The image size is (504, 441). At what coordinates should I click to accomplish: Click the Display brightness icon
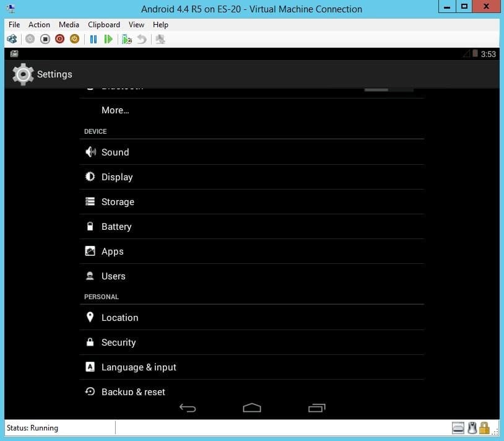90,177
